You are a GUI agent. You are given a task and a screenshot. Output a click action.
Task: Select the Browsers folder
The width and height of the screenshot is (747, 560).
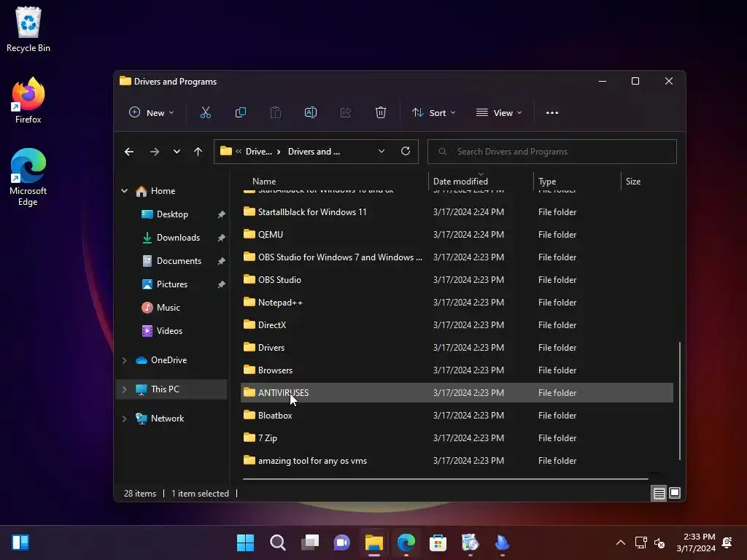[457, 370]
